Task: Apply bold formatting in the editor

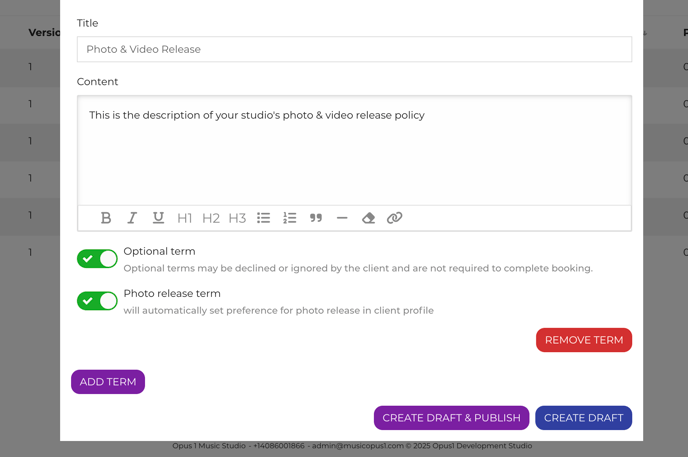Action: [106, 218]
